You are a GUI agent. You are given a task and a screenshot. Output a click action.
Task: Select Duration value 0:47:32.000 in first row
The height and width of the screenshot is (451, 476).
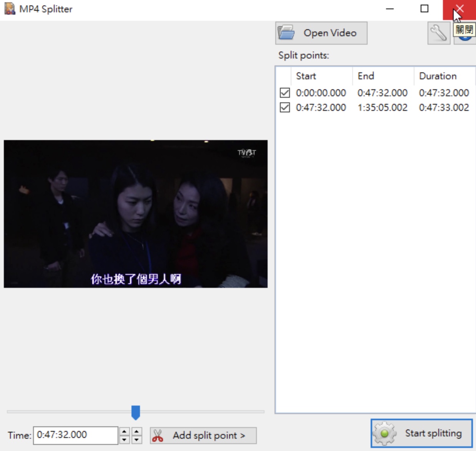pos(444,93)
